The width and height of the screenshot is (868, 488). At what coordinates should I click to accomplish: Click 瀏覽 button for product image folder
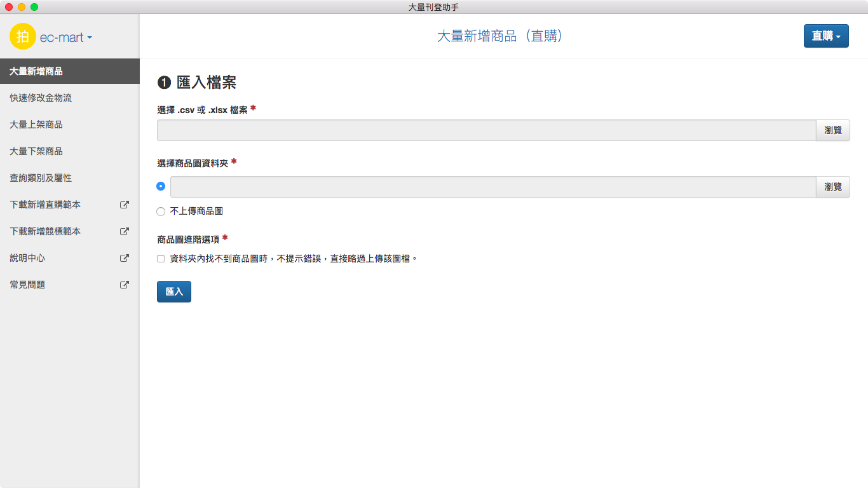point(832,187)
